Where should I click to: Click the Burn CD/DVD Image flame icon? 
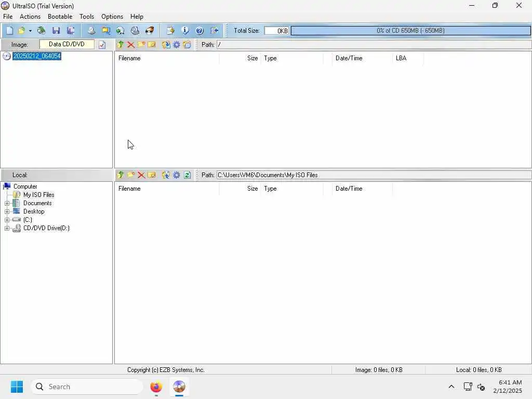tap(150, 31)
